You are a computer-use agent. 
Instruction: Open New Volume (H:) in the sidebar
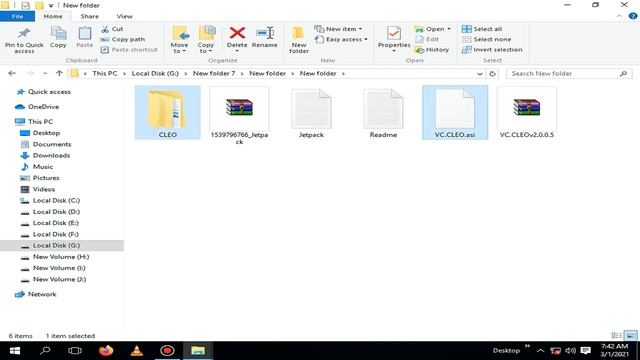click(61, 257)
